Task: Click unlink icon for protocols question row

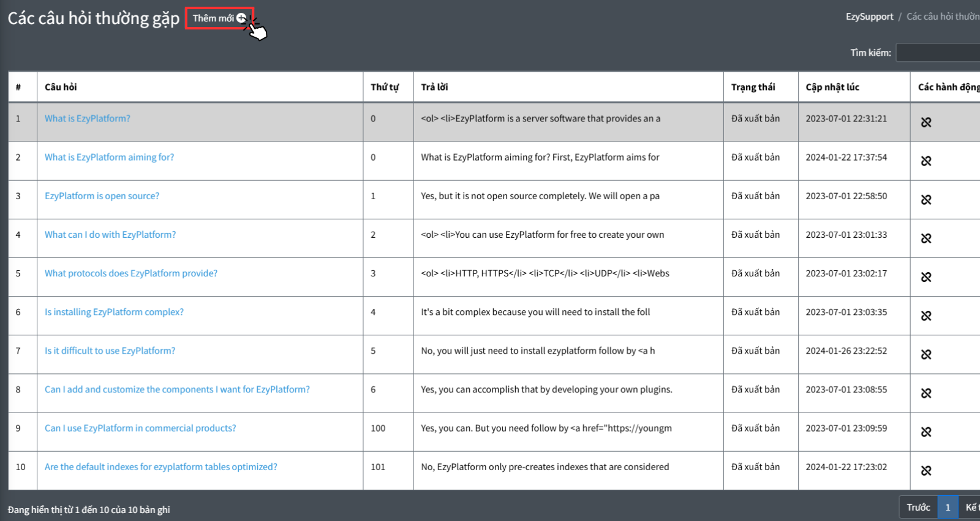Action: 925,277
